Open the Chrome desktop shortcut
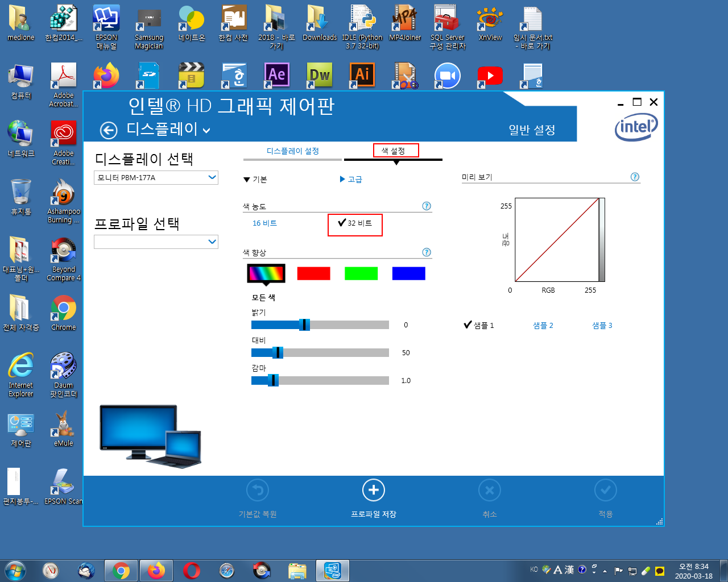The width and height of the screenshot is (728, 582). pyautogui.click(x=64, y=313)
